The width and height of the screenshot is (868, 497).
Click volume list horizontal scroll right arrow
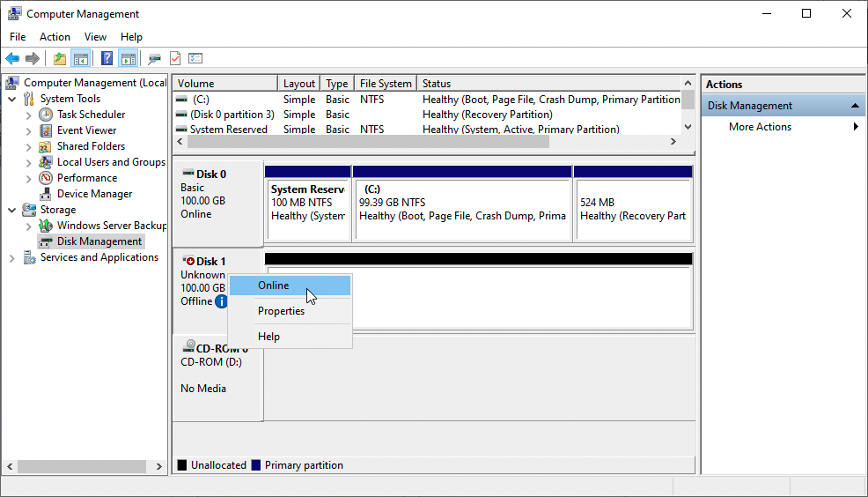[x=673, y=142]
